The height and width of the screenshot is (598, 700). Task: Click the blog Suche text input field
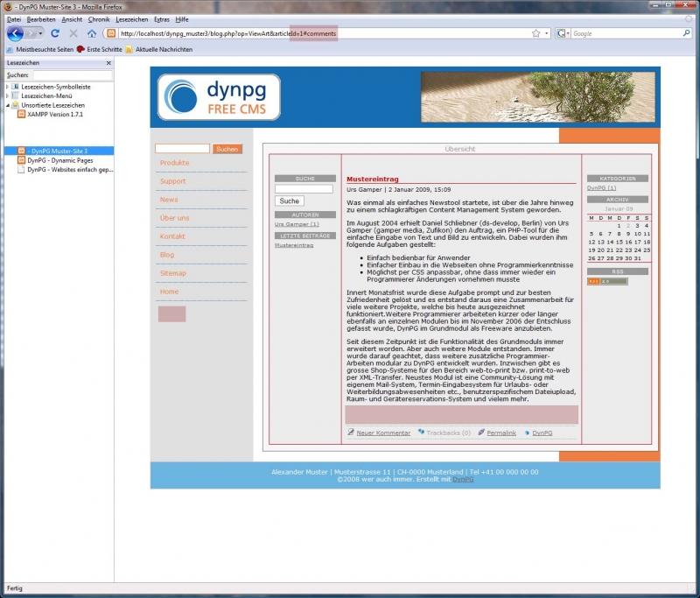(304, 188)
